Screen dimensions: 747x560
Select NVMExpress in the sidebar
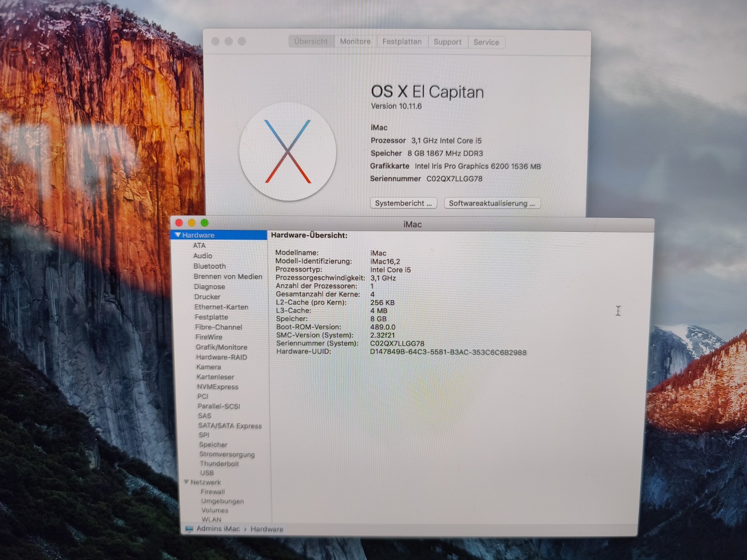[218, 386]
